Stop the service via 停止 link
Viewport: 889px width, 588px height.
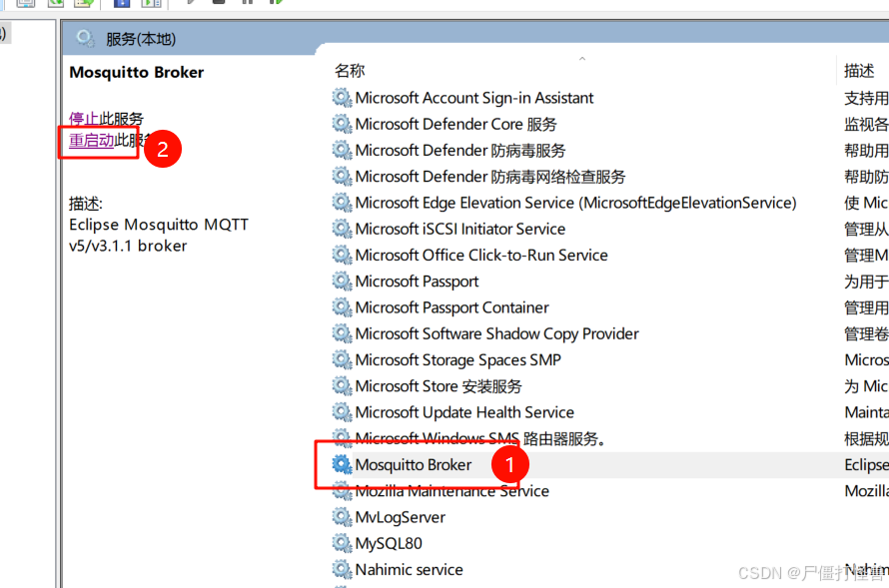tap(84, 119)
